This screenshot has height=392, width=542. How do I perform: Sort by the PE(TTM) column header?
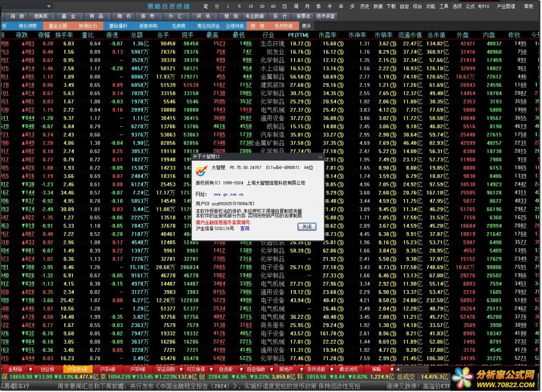298,35
